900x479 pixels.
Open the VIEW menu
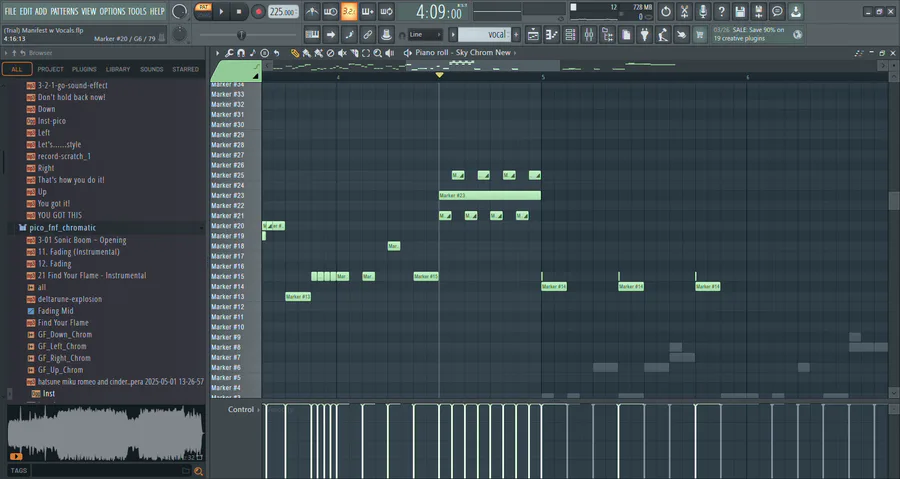click(88, 11)
